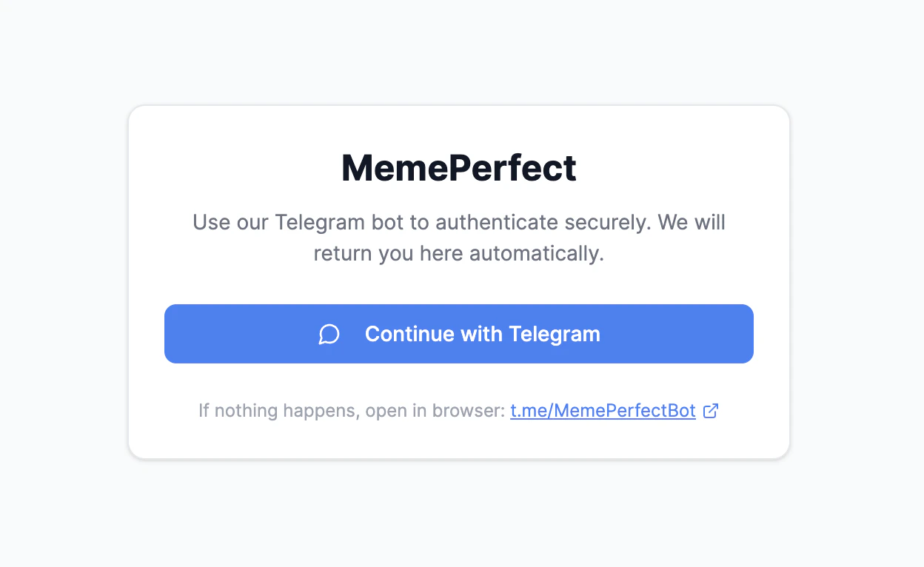This screenshot has width=924, height=567.
Task: Click the Continue with Telegram button
Action: pyautogui.click(x=459, y=334)
